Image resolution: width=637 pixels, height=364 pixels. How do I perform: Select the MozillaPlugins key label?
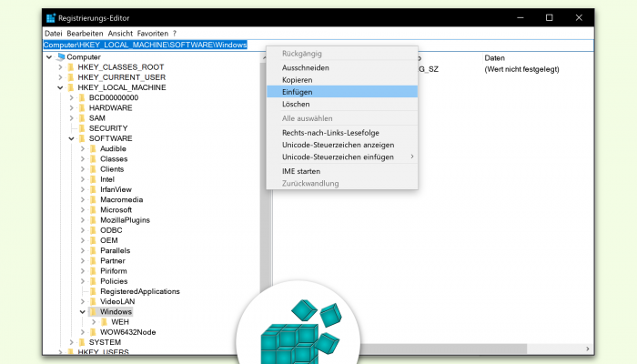(125, 220)
